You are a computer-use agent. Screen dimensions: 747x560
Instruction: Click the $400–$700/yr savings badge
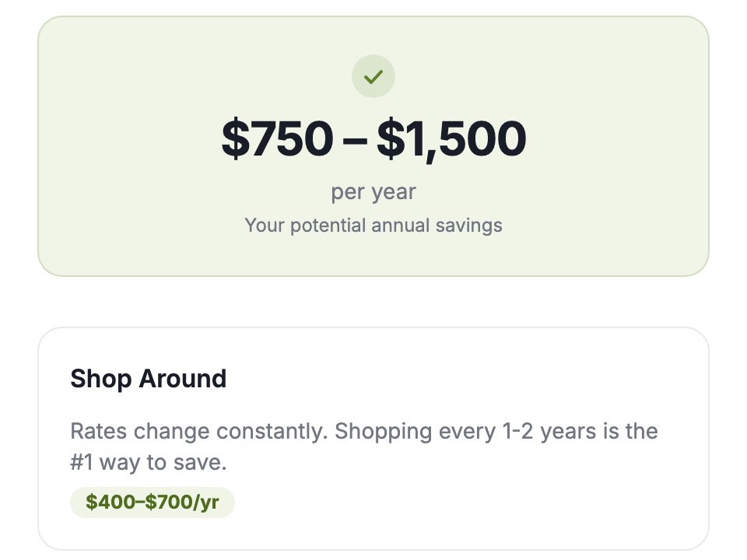click(153, 502)
